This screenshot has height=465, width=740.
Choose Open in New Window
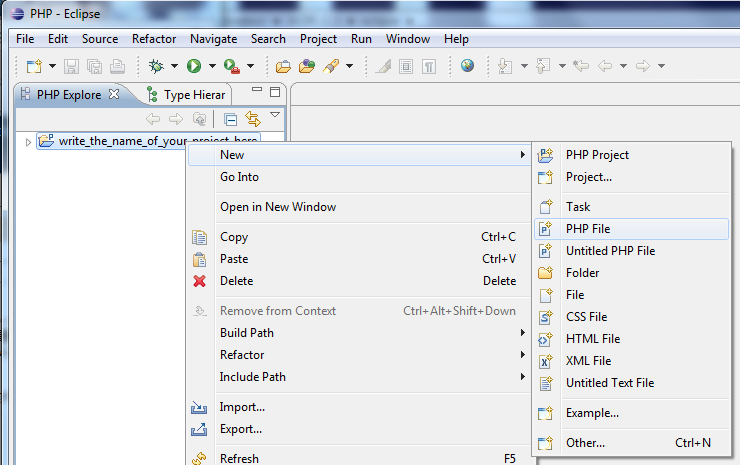pyautogui.click(x=359, y=207)
